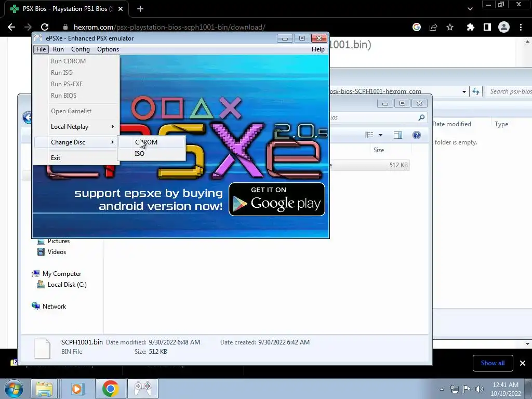Viewport: 532px width, 399px height.
Task: Open Action Center flag icon
Action: tap(467, 389)
